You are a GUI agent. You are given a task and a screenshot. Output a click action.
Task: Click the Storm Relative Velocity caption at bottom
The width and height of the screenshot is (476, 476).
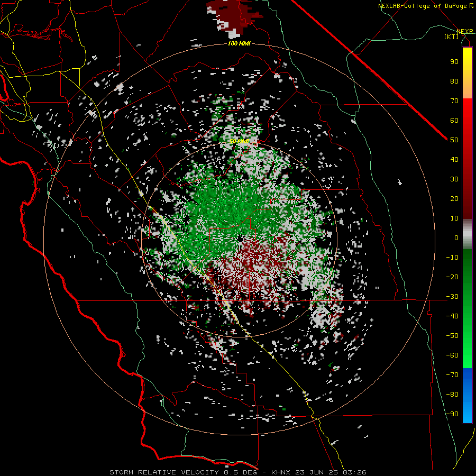(238, 472)
